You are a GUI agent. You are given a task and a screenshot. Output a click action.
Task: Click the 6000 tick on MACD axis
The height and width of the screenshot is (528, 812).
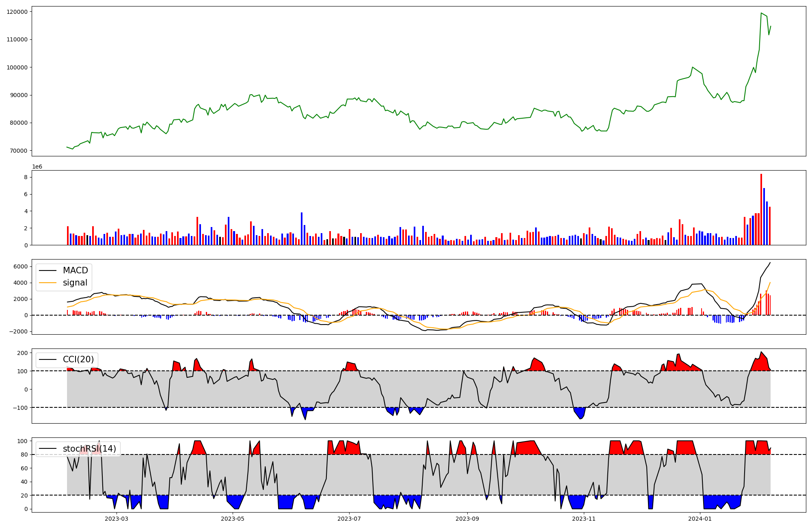coord(20,266)
